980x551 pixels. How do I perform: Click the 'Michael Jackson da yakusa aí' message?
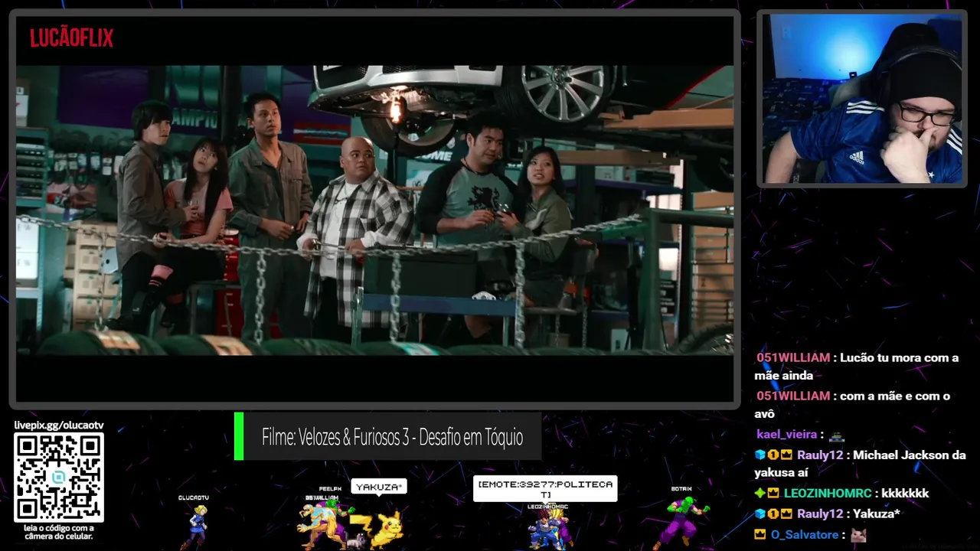(x=860, y=464)
